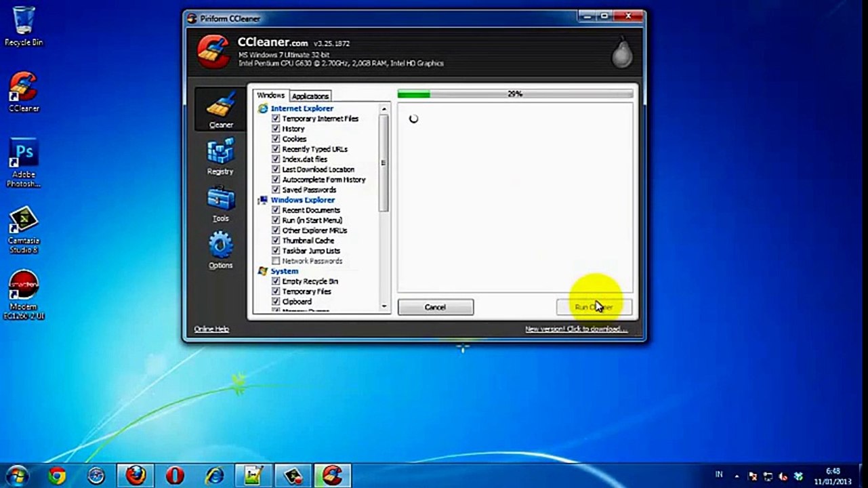This screenshot has height=488, width=868.
Task: Uncheck Empty Recycle Bin
Action: point(276,281)
